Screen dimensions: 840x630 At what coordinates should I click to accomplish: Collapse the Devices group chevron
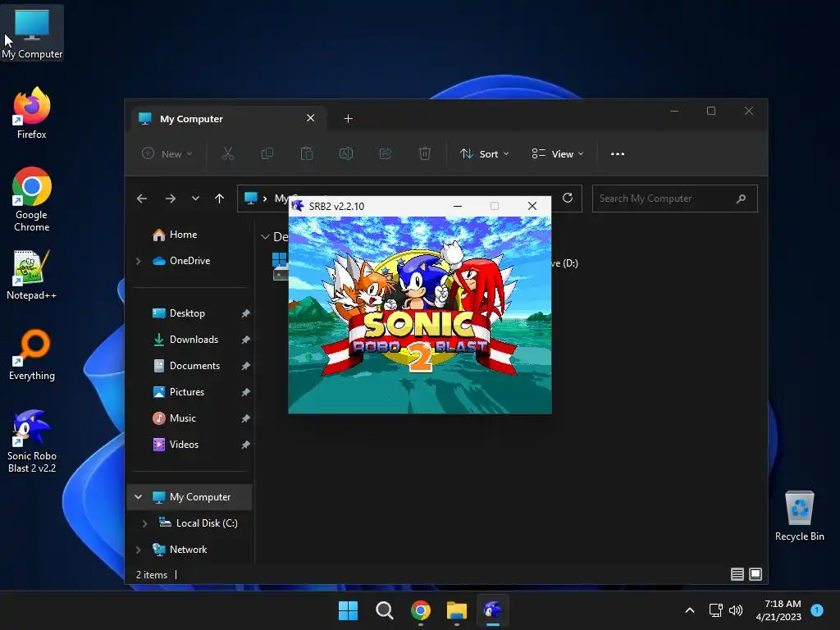[265, 237]
